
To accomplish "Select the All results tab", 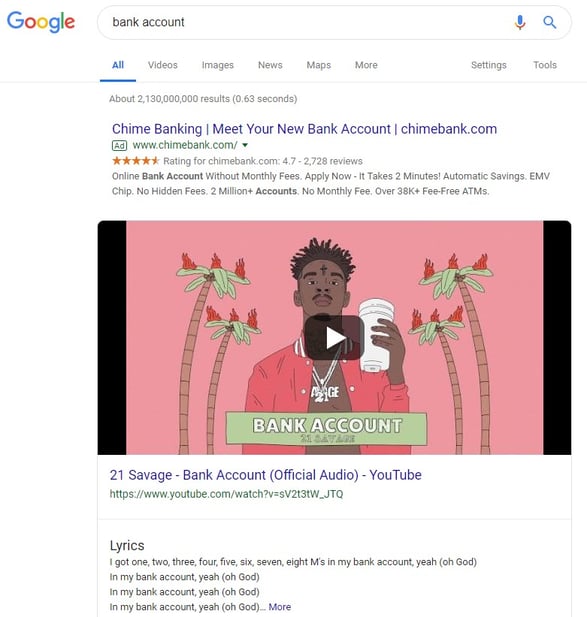I will (118, 65).
